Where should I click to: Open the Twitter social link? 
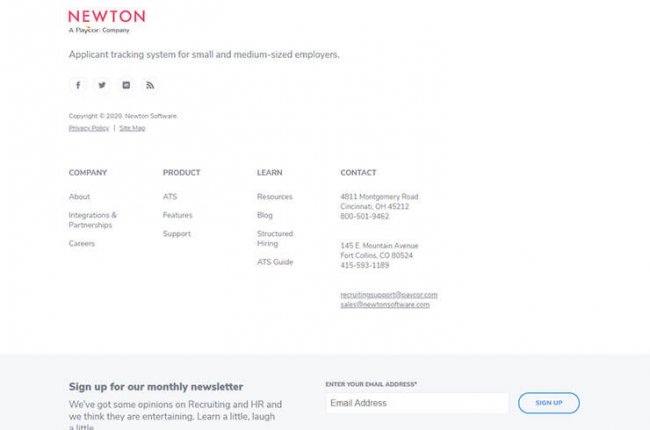(102, 85)
